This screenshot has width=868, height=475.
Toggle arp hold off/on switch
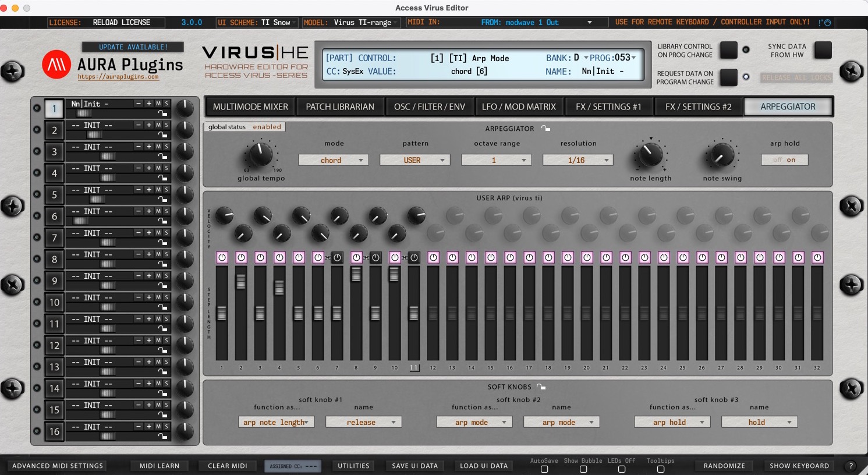(x=784, y=159)
